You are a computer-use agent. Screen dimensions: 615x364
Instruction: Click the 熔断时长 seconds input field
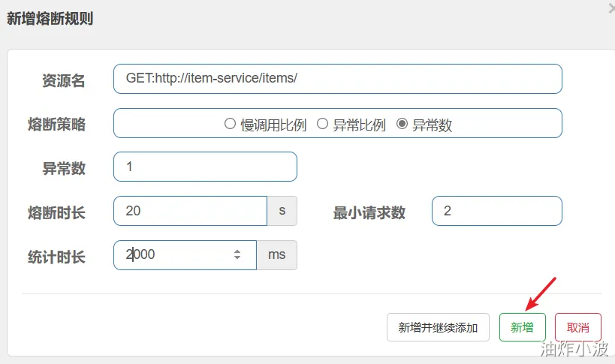(x=191, y=211)
